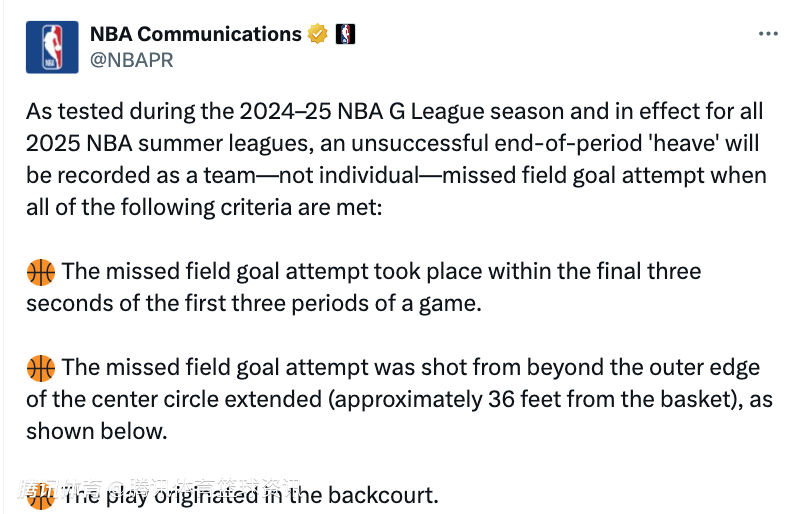
Task: Click the '2025 NBA summer leagues' phrase
Action: pyautogui.click(x=167, y=144)
